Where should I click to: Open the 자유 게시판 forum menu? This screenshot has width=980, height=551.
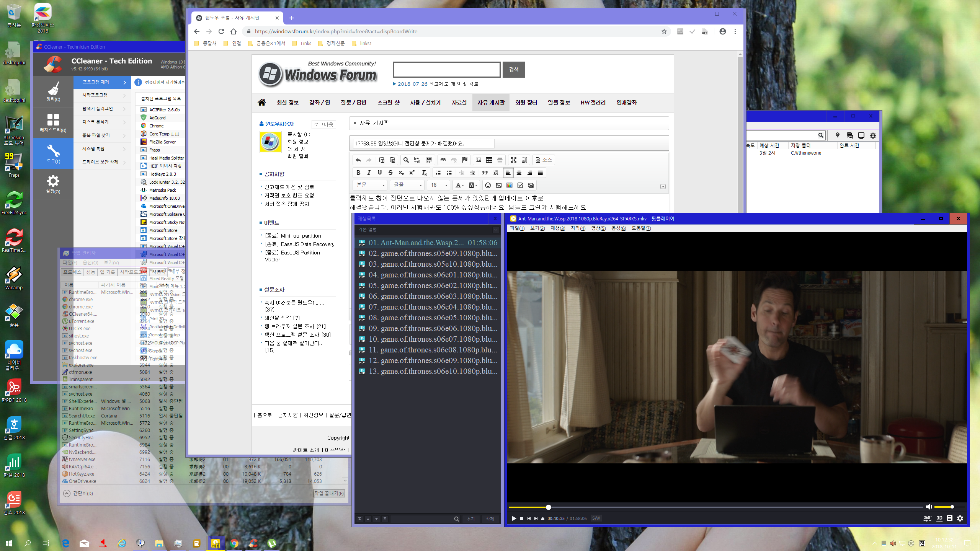pyautogui.click(x=491, y=103)
